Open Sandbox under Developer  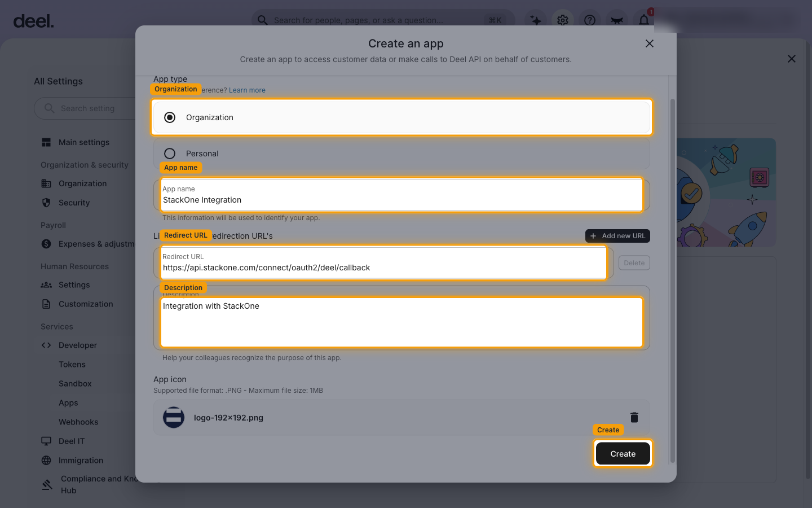(x=75, y=384)
